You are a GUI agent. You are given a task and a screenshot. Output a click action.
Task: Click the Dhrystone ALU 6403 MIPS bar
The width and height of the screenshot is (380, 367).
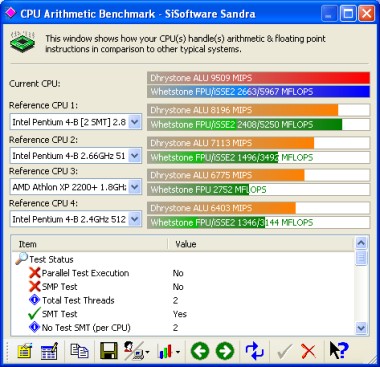pos(258,208)
